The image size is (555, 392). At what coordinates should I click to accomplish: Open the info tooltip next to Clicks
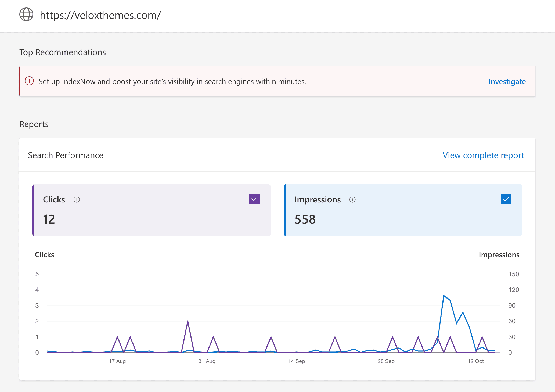[77, 199]
